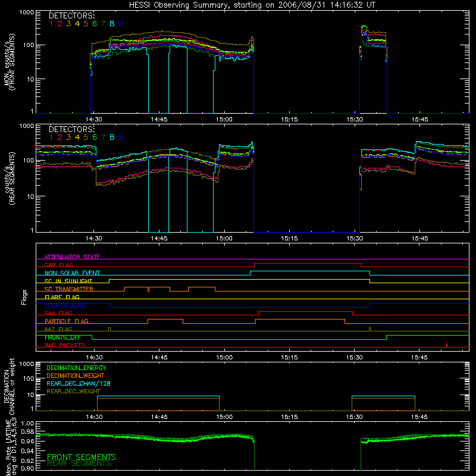The image size is (476, 476).
Task: Click 15:15 time label under decimation plot
Action: pyautogui.click(x=289, y=417)
